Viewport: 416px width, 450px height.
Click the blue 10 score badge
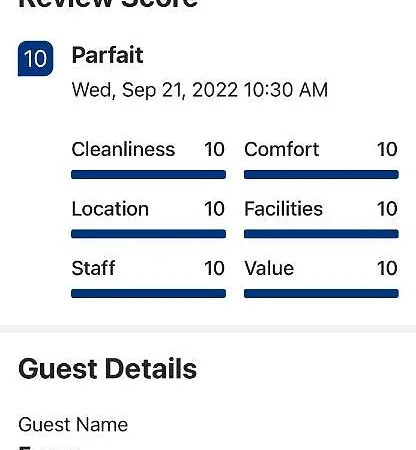pos(35,59)
